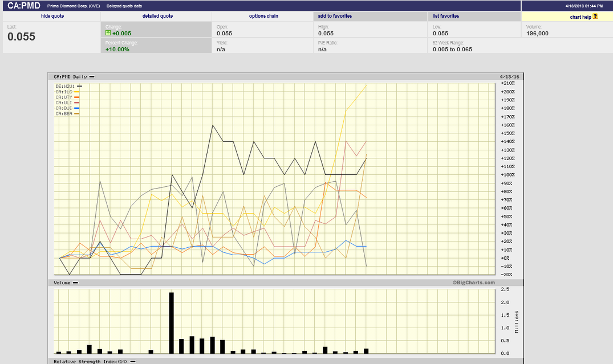Click the 4/13/16 chart date label

point(509,77)
